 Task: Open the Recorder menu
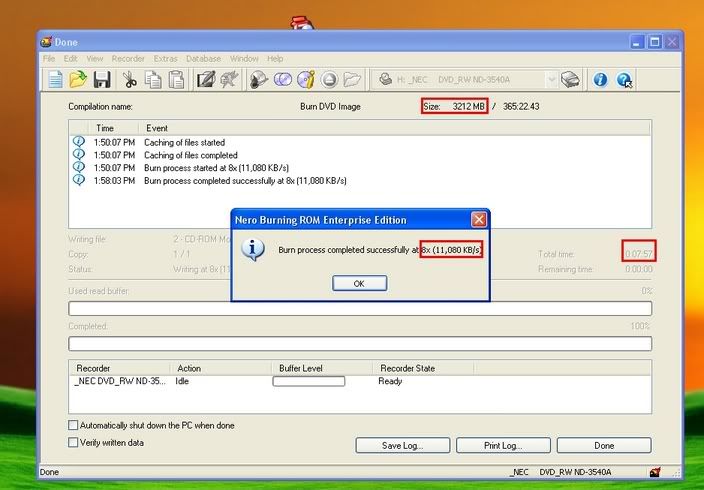click(x=128, y=59)
